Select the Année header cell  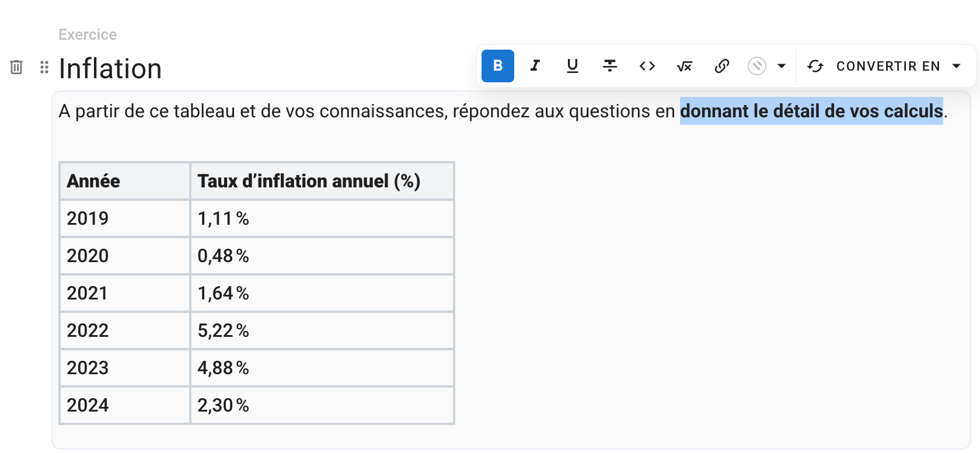tap(124, 181)
